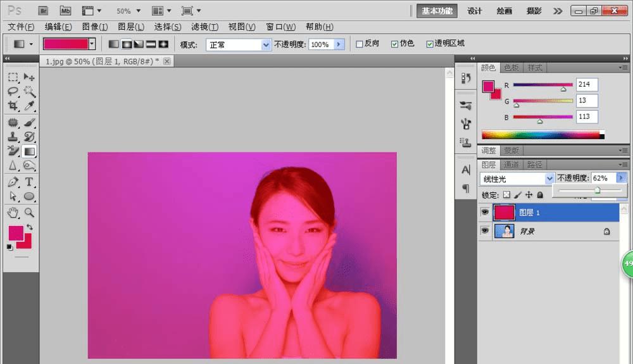Launch Adobe Bridge from the top bar
The image size is (633, 364).
(x=44, y=11)
